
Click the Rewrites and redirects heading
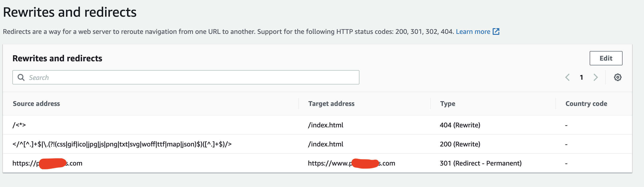(57, 58)
